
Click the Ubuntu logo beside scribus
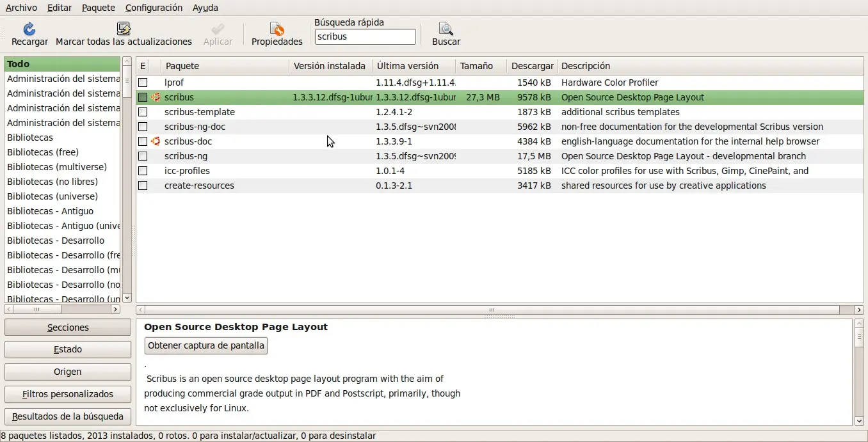tap(156, 97)
